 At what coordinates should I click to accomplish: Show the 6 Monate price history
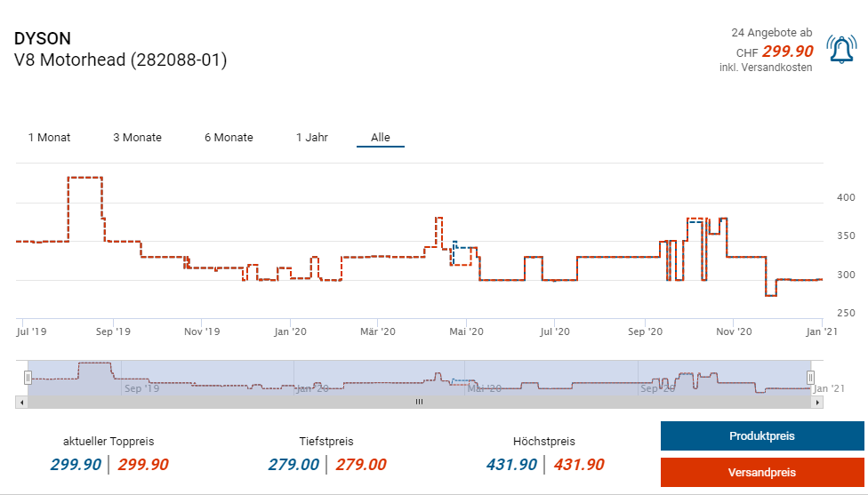[x=229, y=138]
